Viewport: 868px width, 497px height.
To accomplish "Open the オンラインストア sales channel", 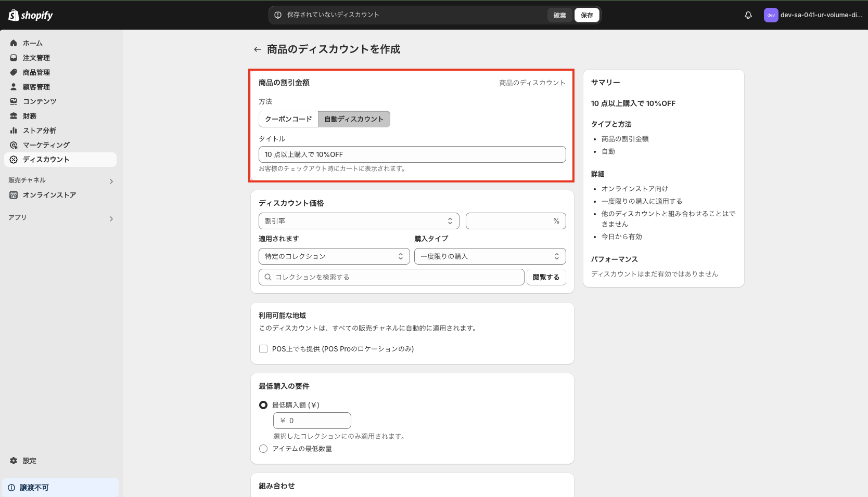I will point(49,195).
